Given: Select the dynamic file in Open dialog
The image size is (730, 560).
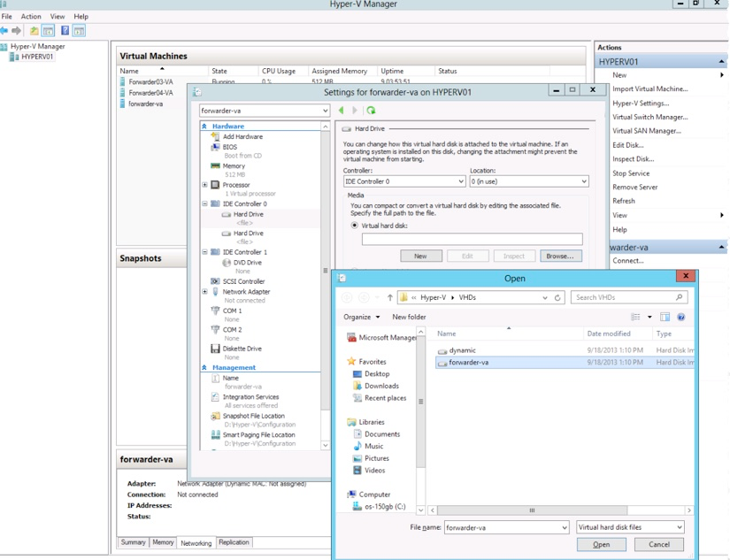Looking at the screenshot, I should coord(462,350).
